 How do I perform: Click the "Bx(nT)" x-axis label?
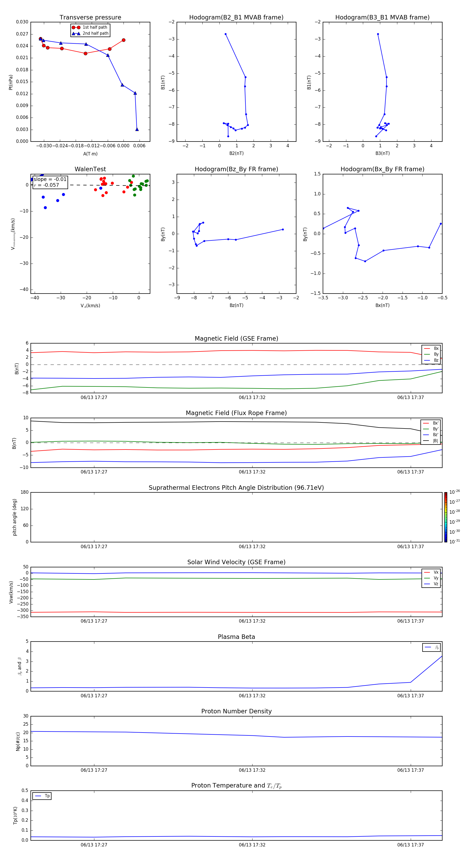382,305
